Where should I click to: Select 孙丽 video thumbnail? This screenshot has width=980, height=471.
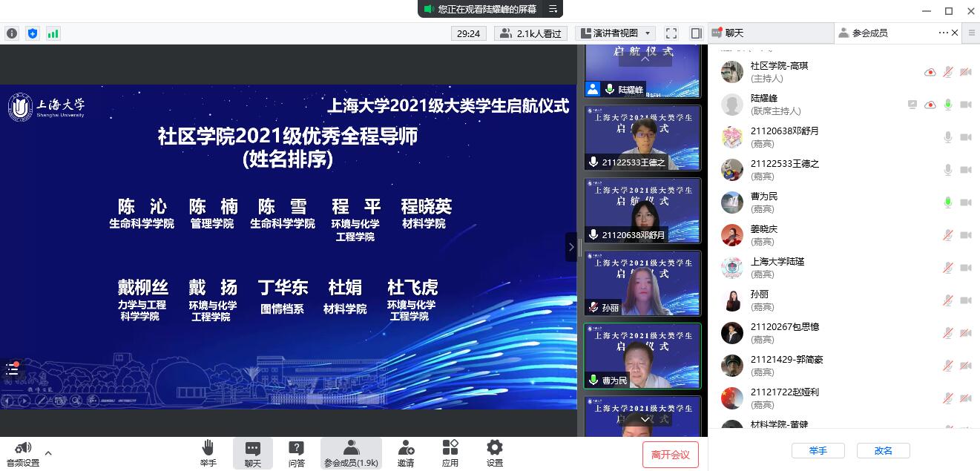(x=642, y=283)
